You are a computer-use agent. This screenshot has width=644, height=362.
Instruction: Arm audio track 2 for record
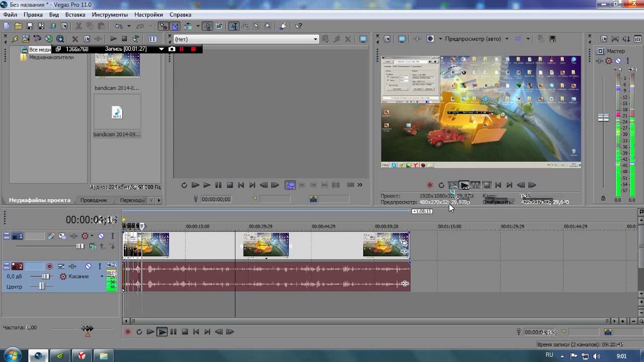point(49,266)
